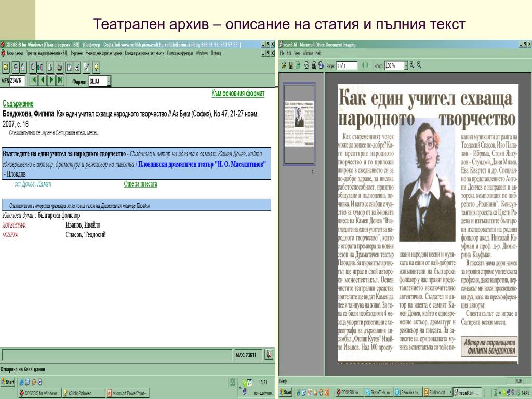Screen dimensions: 532x399
Task: Open the Търсене menu
Action: (76, 54)
